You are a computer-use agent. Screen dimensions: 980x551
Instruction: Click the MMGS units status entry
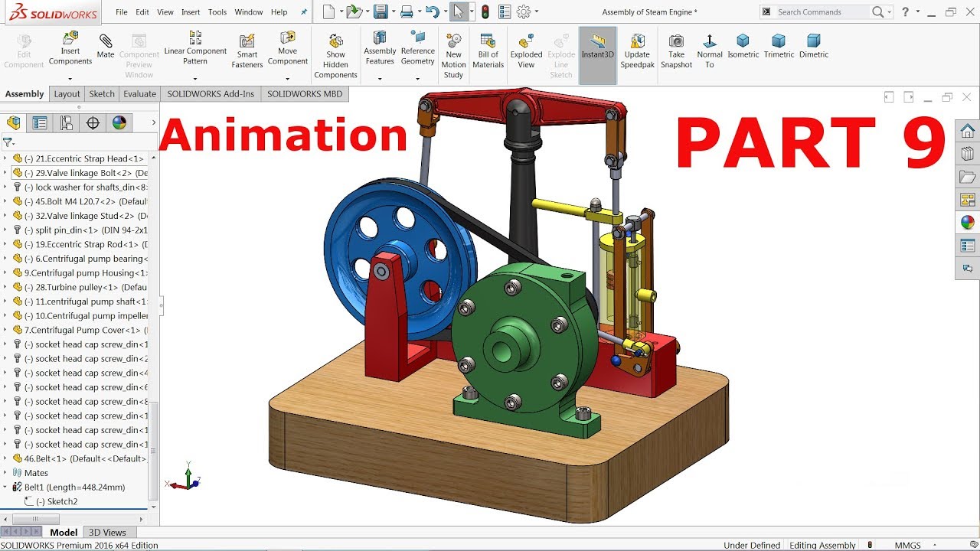pyautogui.click(x=908, y=546)
